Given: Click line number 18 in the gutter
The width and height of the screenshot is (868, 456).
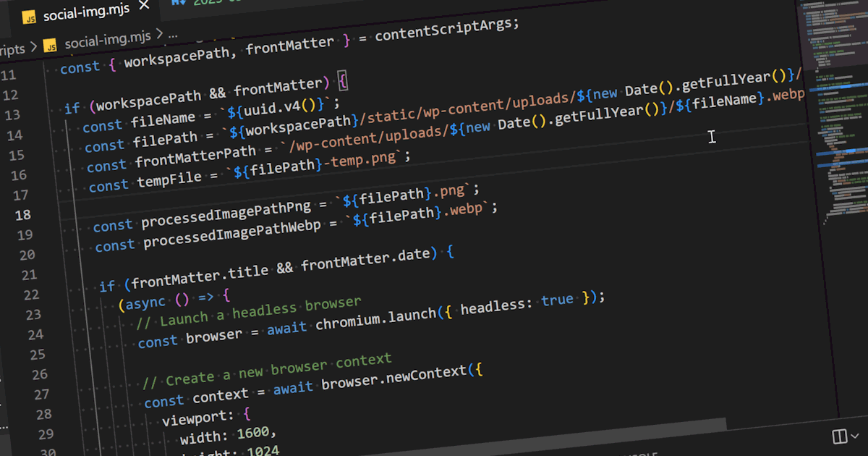Looking at the screenshot, I should pyautogui.click(x=22, y=214).
